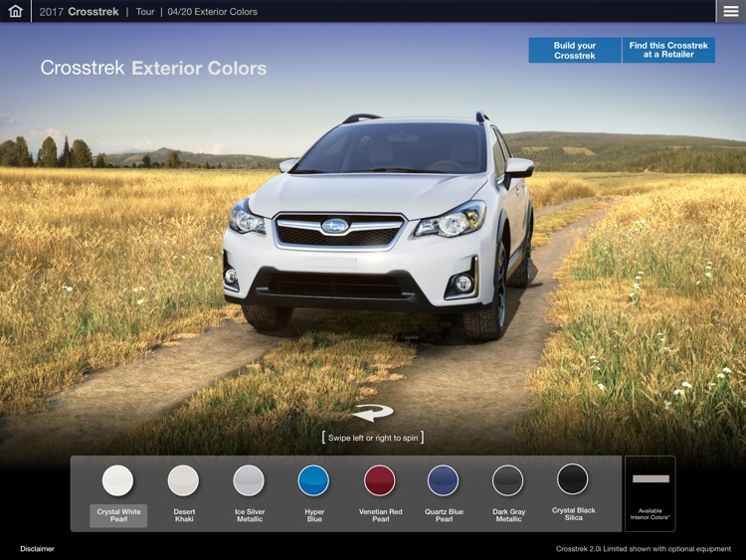Pick Crystal Black Silica swatch
The image size is (746, 560).
click(572, 479)
